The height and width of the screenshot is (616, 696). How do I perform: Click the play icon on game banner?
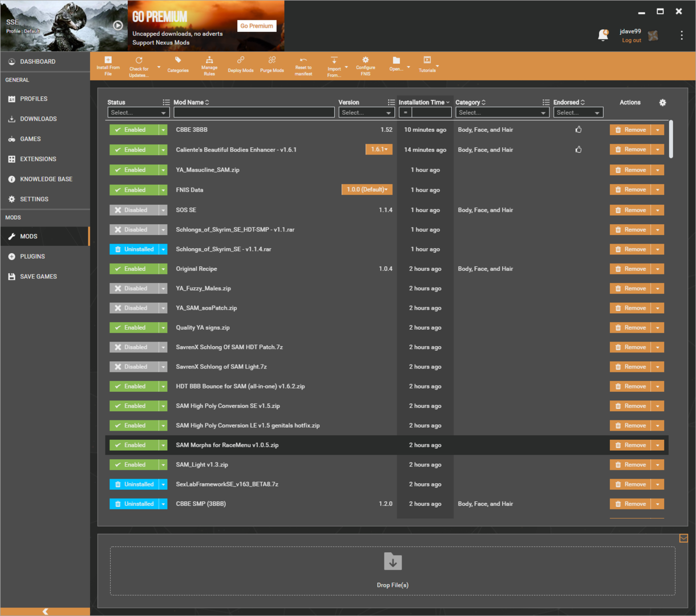118,25
